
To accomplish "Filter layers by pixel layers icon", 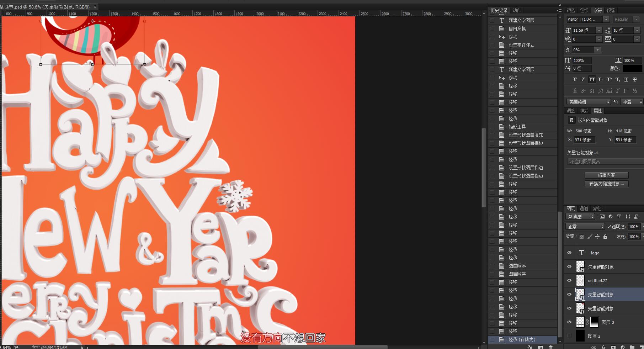I will click(x=602, y=216).
